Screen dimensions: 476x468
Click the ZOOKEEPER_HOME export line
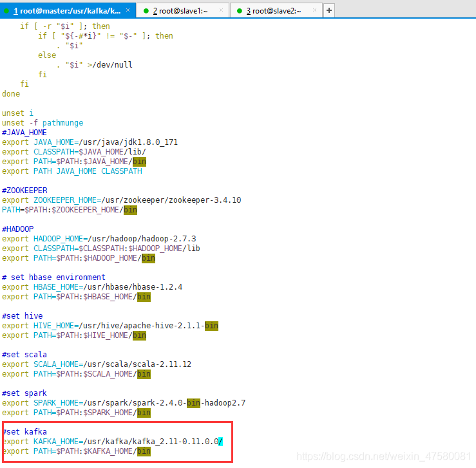coord(122,200)
